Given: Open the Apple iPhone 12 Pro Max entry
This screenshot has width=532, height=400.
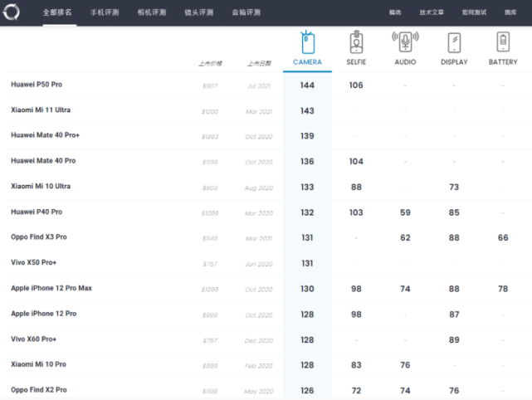Looking at the screenshot, I should pos(51,288).
